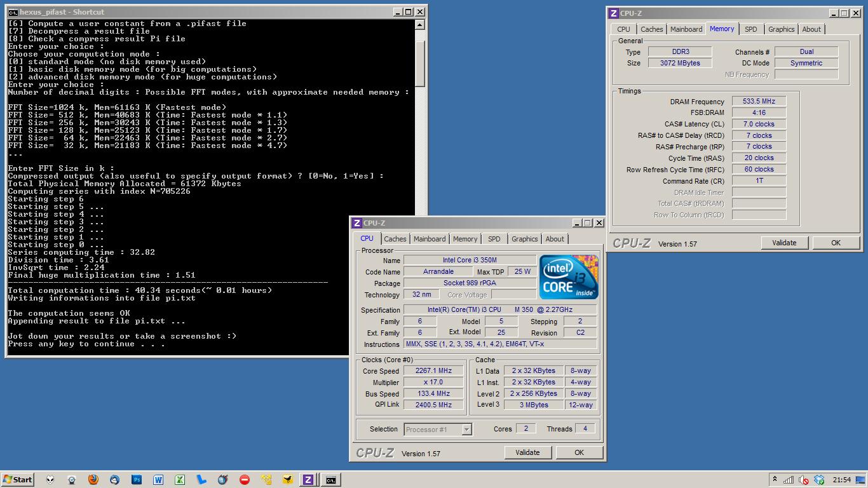Screen dimensions: 868x488
Task: Click the Validate button in CPU window
Action: [527, 452]
